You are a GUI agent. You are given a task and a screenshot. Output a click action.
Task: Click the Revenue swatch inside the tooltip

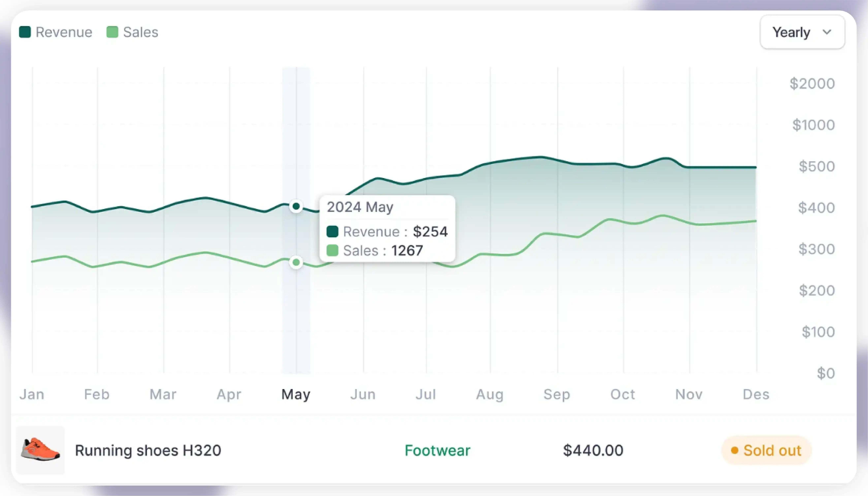(332, 232)
